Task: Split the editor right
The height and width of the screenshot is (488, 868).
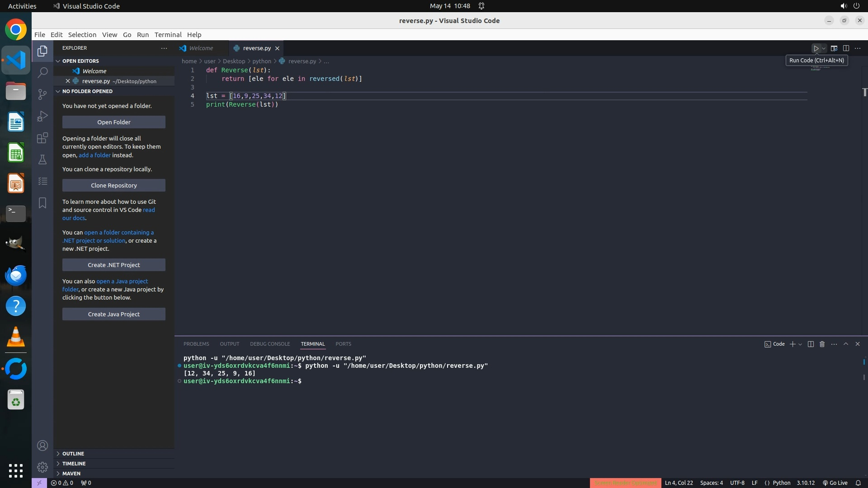Action: 846,48
